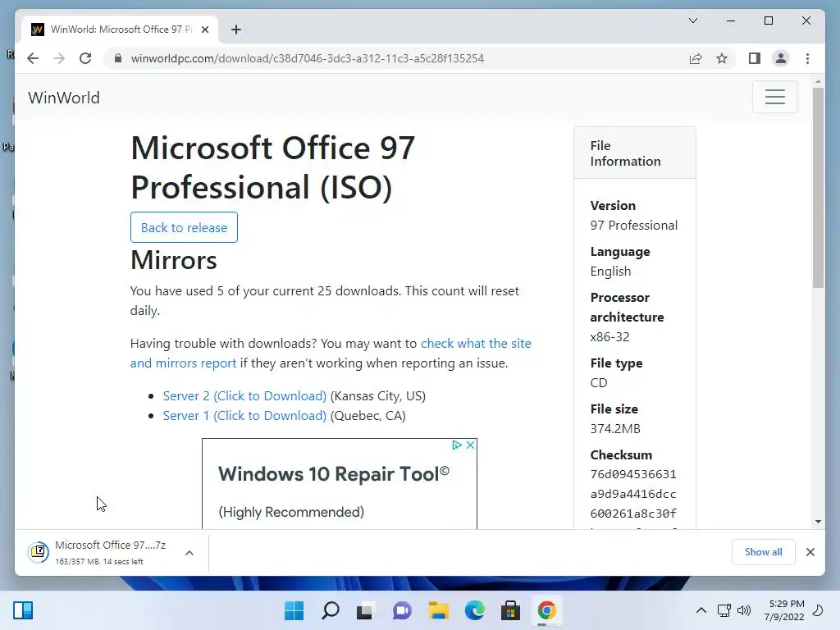Open the clock showing 5:29 PM
The height and width of the screenshot is (630, 840).
point(783,610)
